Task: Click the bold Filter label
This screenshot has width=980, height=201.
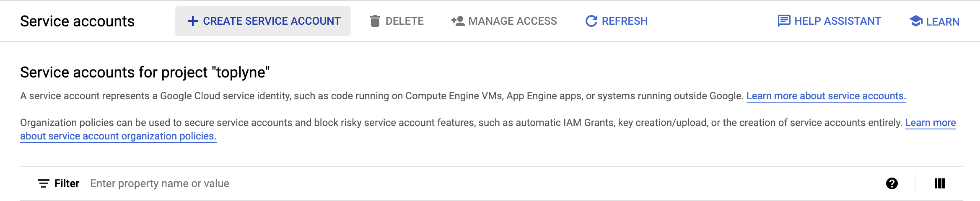Action: (x=67, y=183)
